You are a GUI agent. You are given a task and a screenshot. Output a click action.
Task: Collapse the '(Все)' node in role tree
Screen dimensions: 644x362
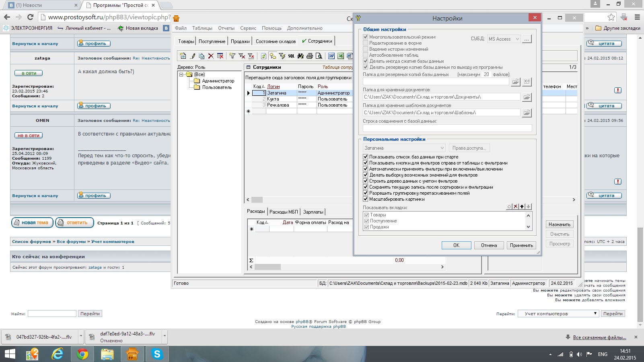181,74
